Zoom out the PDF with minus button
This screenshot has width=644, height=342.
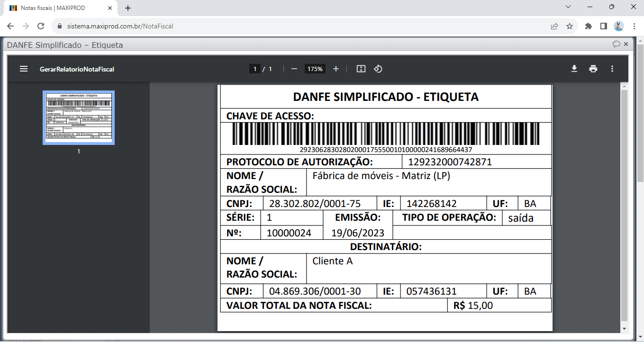tap(294, 69)
